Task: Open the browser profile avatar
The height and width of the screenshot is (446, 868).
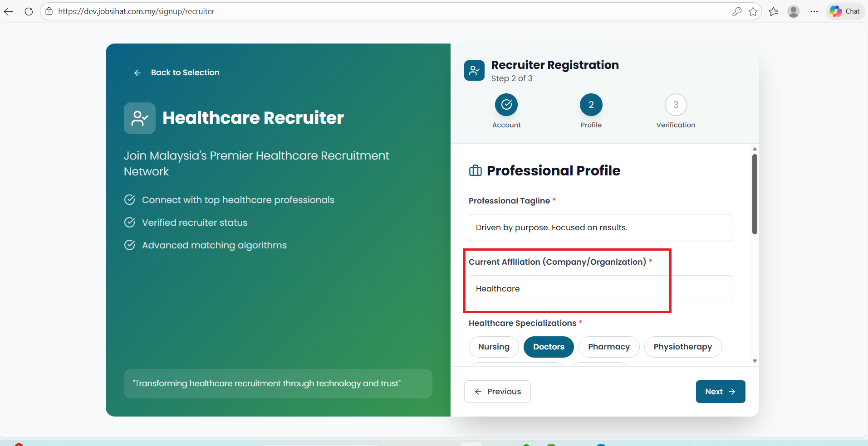Action: tap(794, 11)
